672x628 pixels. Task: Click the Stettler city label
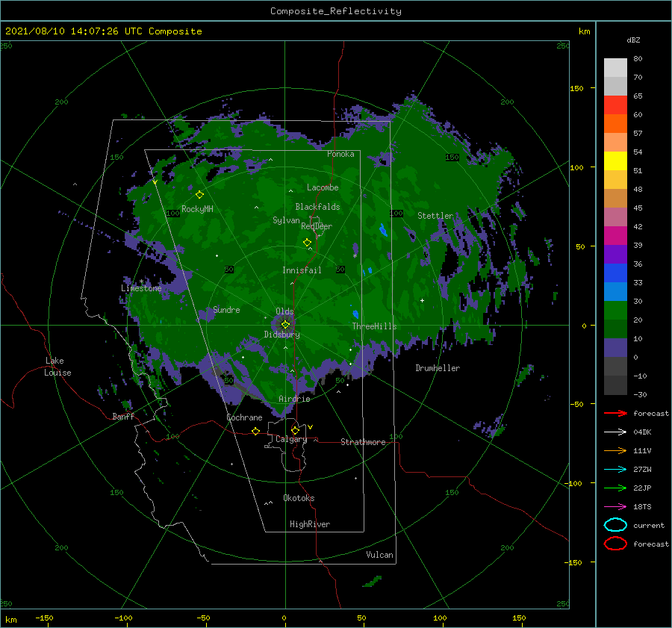435,216
